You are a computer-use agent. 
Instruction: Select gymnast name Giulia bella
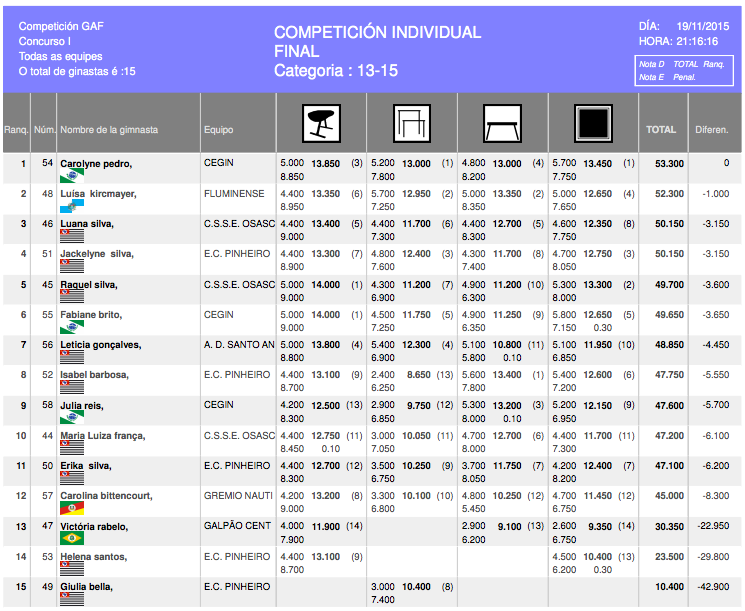(86, 587)
